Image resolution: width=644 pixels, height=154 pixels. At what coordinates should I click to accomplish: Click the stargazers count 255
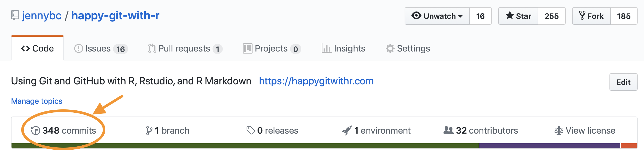[x=551, y=16]
